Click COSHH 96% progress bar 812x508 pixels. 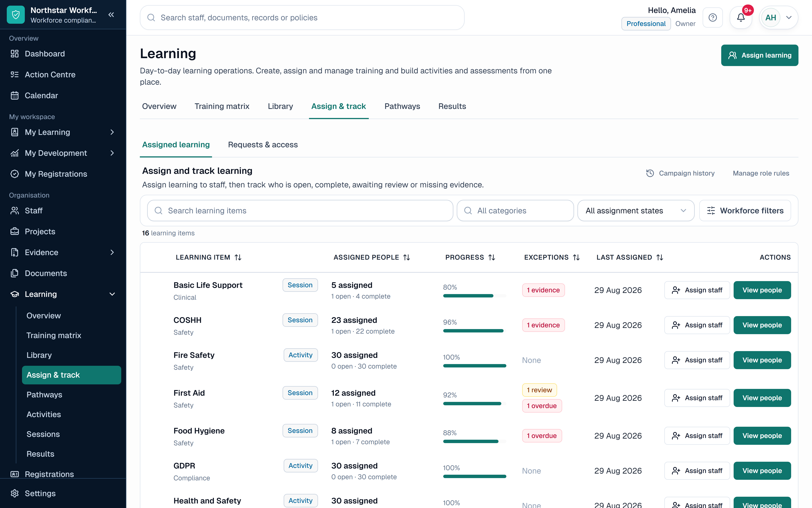click(475, 331)
